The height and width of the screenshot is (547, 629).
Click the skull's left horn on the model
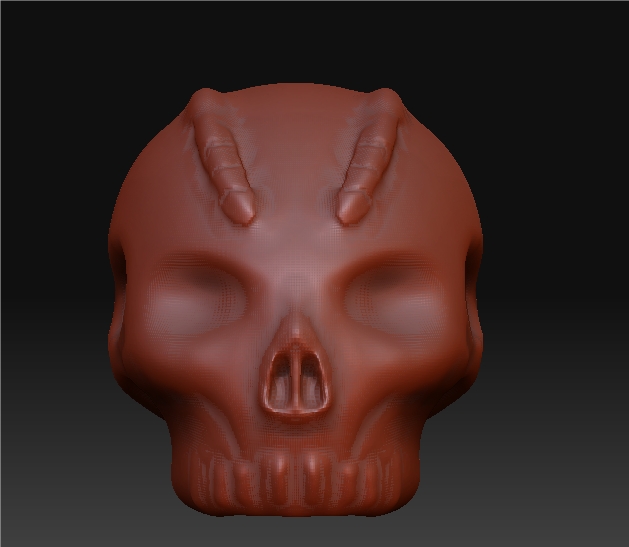coord(222,157)
